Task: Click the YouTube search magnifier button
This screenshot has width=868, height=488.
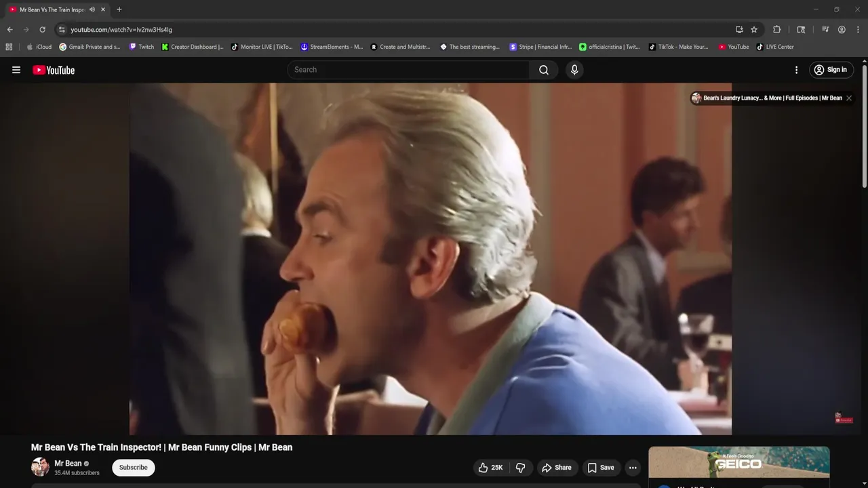Action: [544, 70]
